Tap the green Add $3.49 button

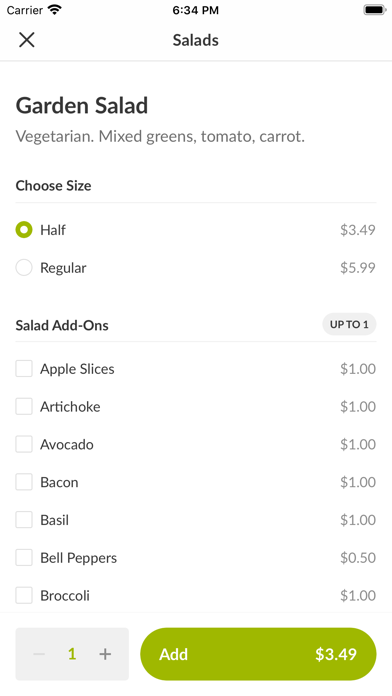pos(258,654)
